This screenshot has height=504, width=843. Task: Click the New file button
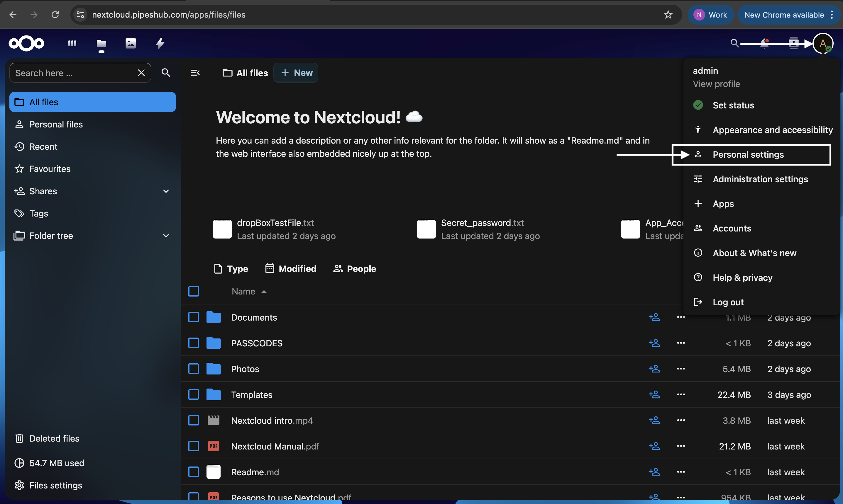pos(295,73)
